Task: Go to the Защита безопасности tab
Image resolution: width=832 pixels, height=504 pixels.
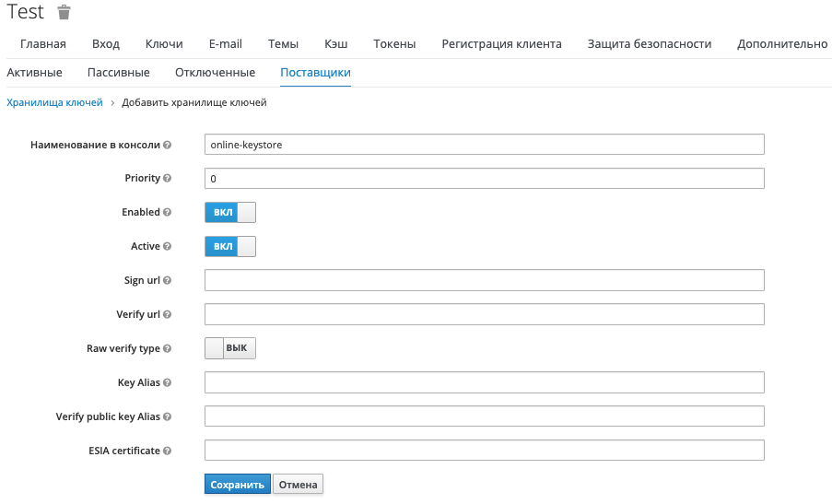Action: (x=649, y=43)
